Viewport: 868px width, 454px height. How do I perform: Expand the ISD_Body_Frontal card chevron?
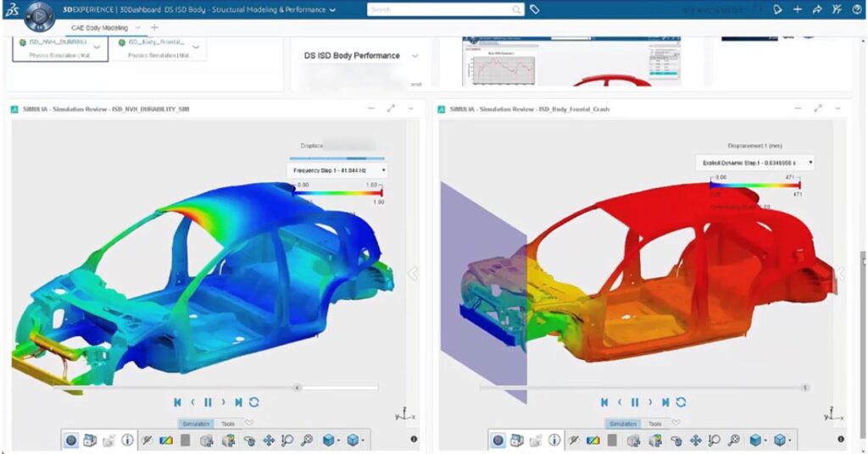pyautogui.click(x=196, y=47)
